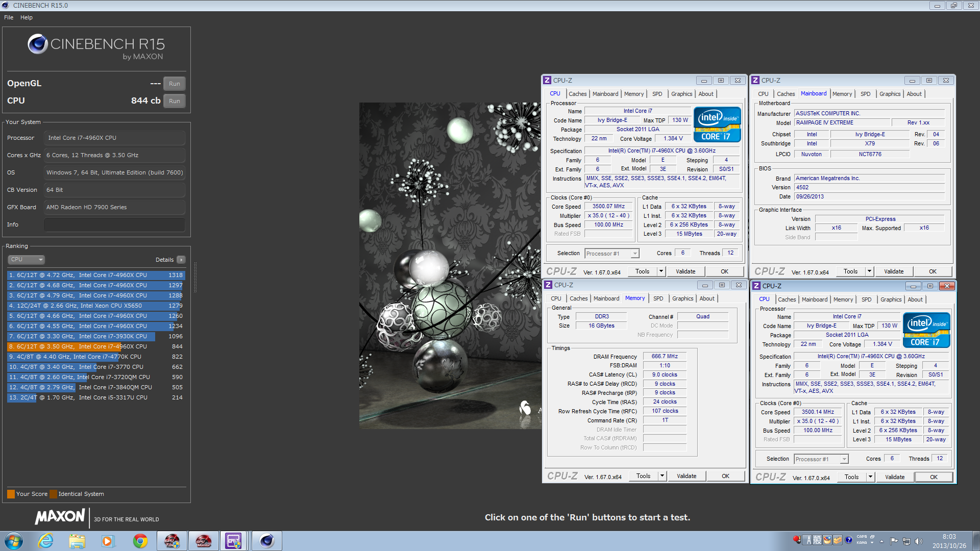Open the Help menu

27,17
